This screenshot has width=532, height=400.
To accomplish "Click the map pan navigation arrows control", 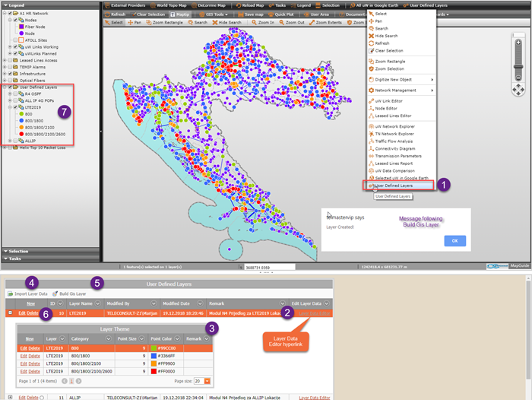I will (x=518, y=90).
